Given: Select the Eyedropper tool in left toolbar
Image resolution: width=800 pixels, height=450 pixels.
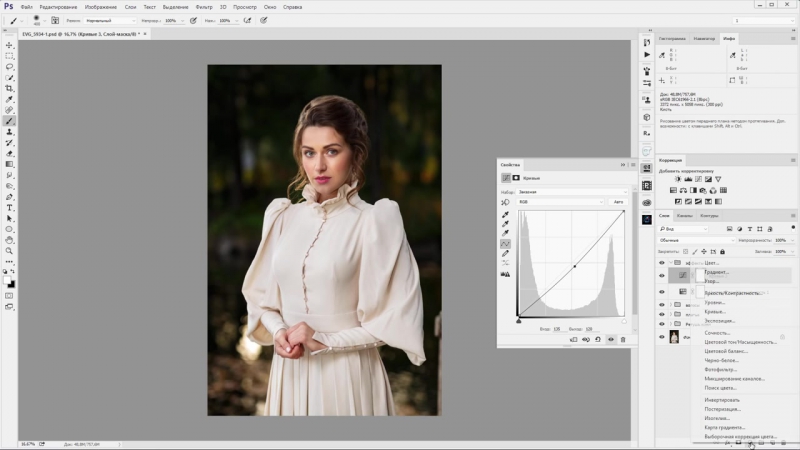Looking at the screenshot, I should coord(9,99).
